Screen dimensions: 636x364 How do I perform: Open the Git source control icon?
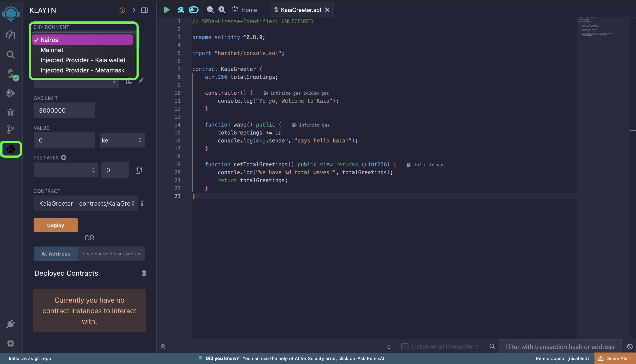pyautogui.click(x=11, y=129)
